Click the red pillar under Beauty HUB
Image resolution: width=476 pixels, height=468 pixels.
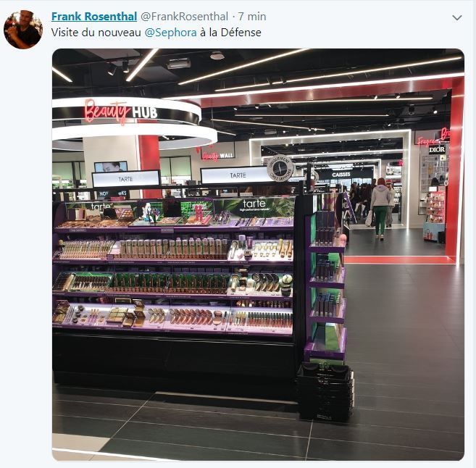[150, 165]
